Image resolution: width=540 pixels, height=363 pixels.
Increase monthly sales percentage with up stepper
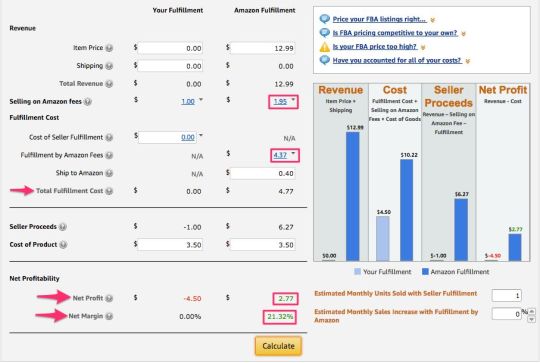pyautogui.click(x=532, y=312)
